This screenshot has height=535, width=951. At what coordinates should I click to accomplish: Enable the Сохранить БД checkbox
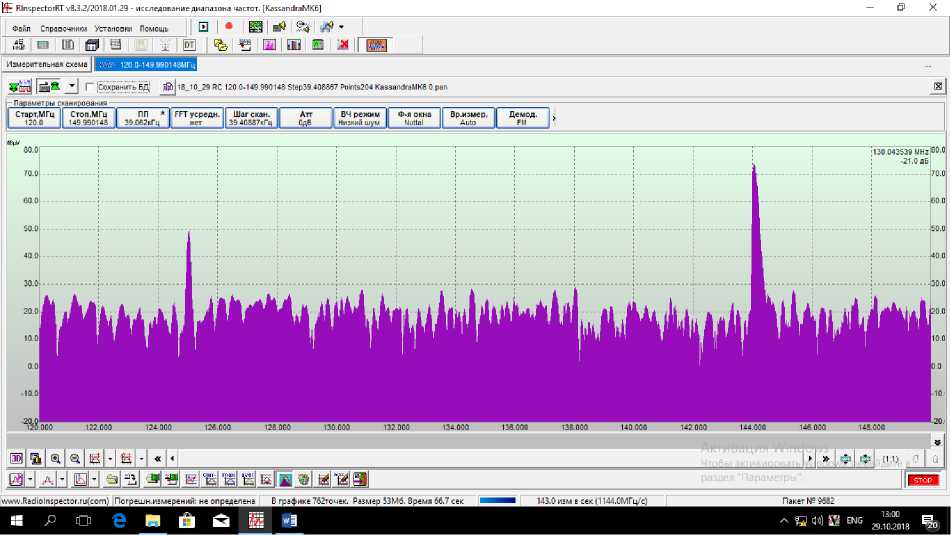pyautogui.click(x=90, y=87)
